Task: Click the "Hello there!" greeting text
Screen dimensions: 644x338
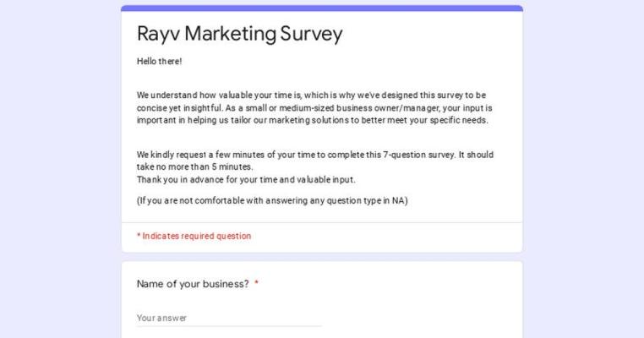Action: coord(159,62)
